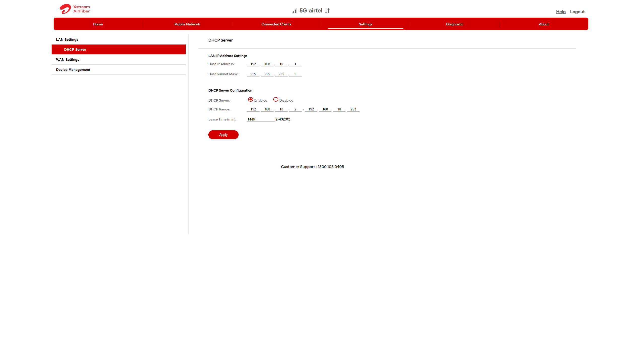The height and width of the screenshot is (362, 644).
Task: Click the Logout link
Action: [577, 12]
